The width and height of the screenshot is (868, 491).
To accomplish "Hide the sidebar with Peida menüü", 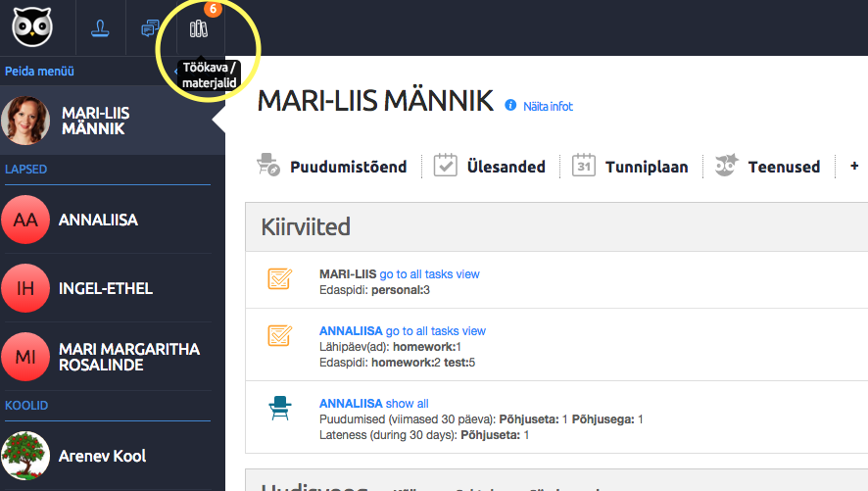I will pyautogui.click(x=39, y=72).
